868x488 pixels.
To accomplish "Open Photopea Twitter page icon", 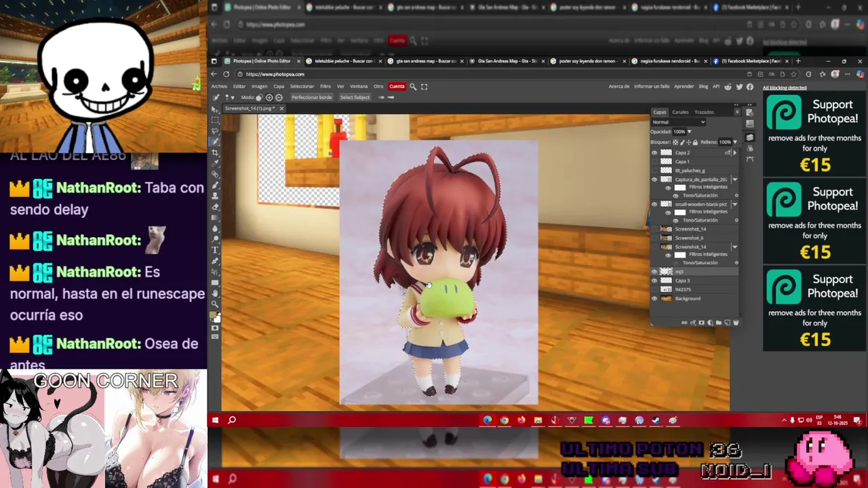I will pyautogui.click(x=739, y=86).
